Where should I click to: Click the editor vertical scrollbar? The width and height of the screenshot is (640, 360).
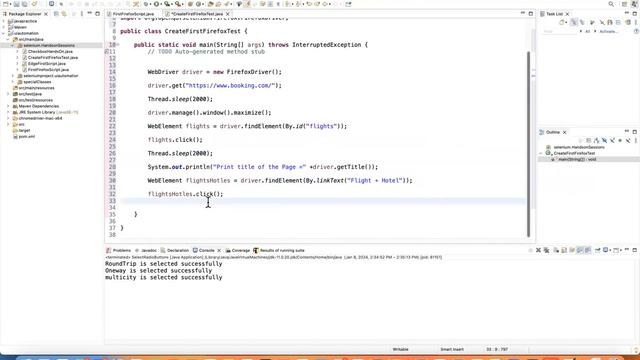[x=529, y=143]
